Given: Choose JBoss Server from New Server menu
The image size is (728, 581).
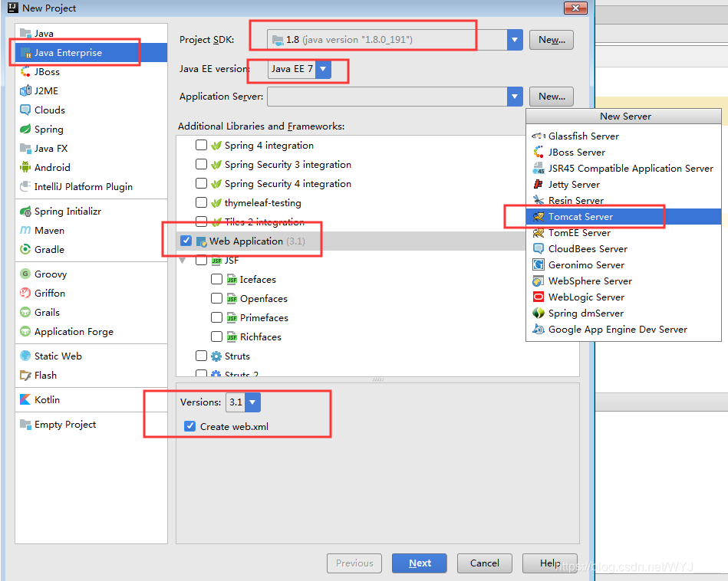Looking at the screenshot, I should 624,153.
